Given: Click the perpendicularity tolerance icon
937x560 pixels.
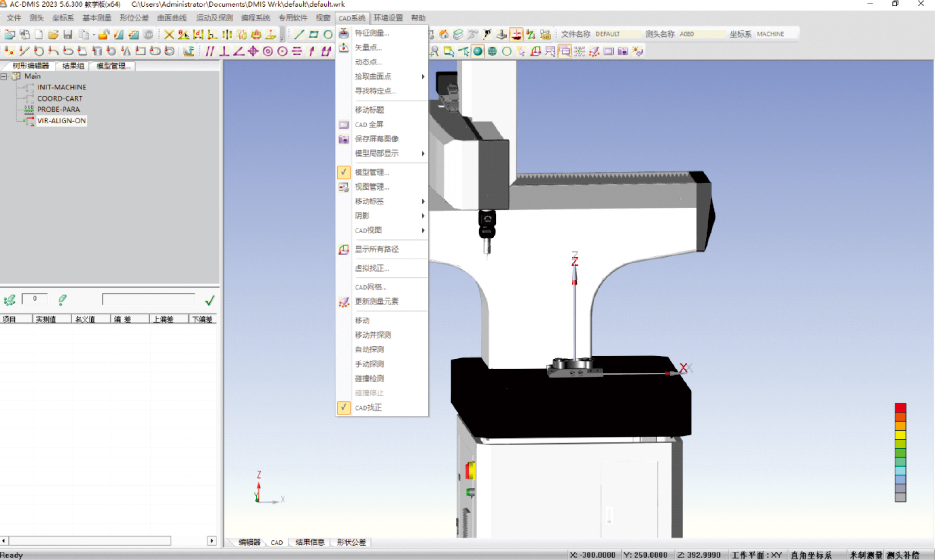Looking at the screenshot, I should tap(224, 51).
